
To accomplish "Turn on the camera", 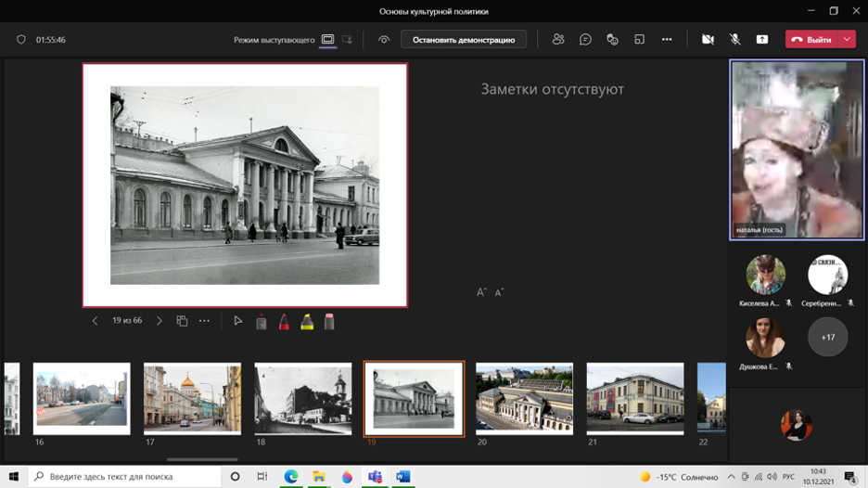I will tap(708, 40).
